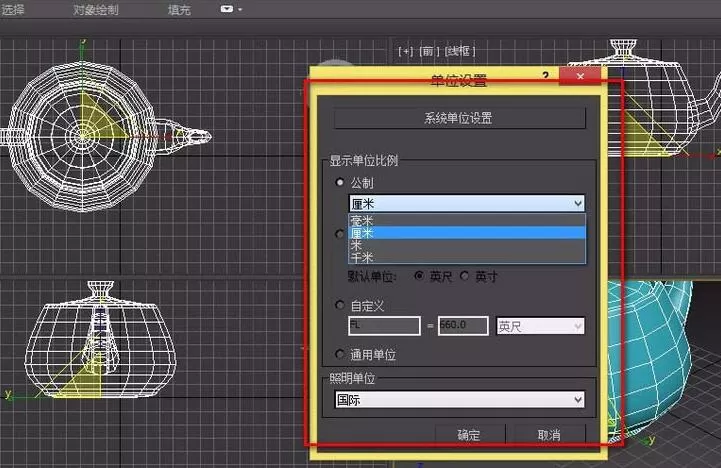Click the [+] viewport menu label
The image size is (721, 468).
[x=406, y=51]
